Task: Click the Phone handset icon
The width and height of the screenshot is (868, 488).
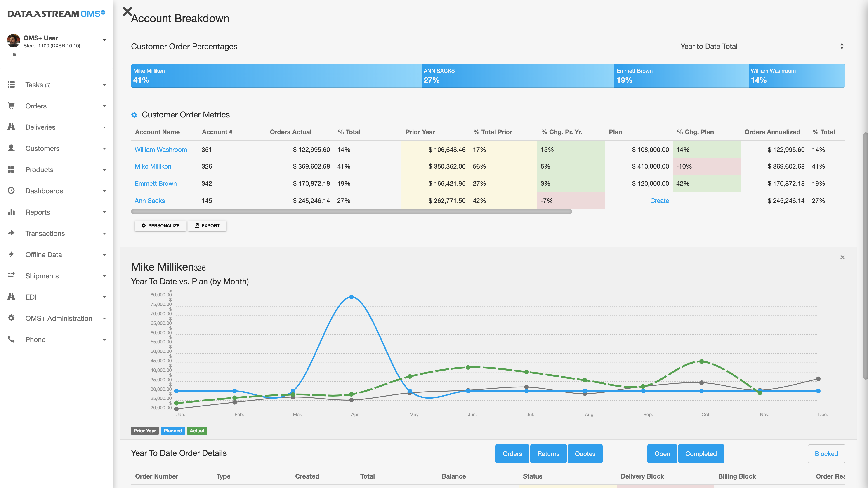Action: [11, 339]
